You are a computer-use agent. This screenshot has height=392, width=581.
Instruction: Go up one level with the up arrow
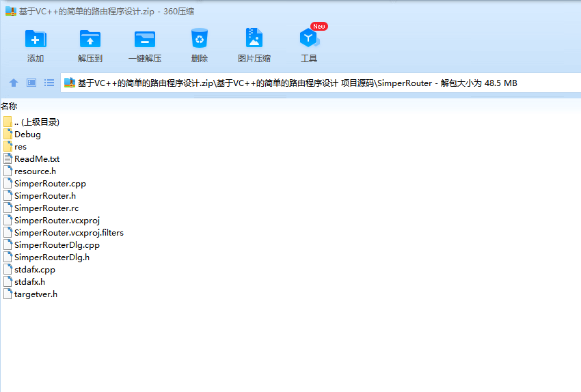coord(14,83)
